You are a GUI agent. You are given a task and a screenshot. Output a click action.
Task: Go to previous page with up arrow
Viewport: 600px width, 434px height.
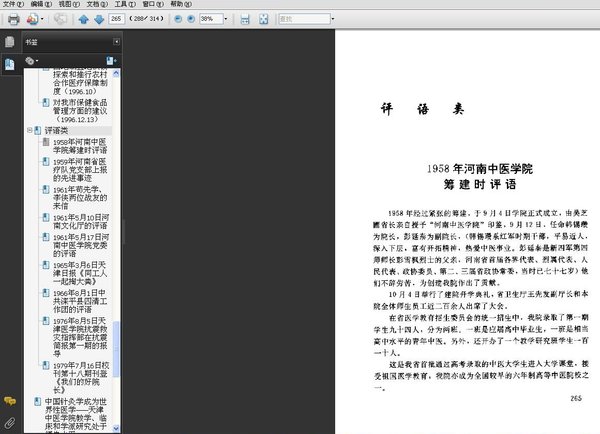(x=83, y=19)
